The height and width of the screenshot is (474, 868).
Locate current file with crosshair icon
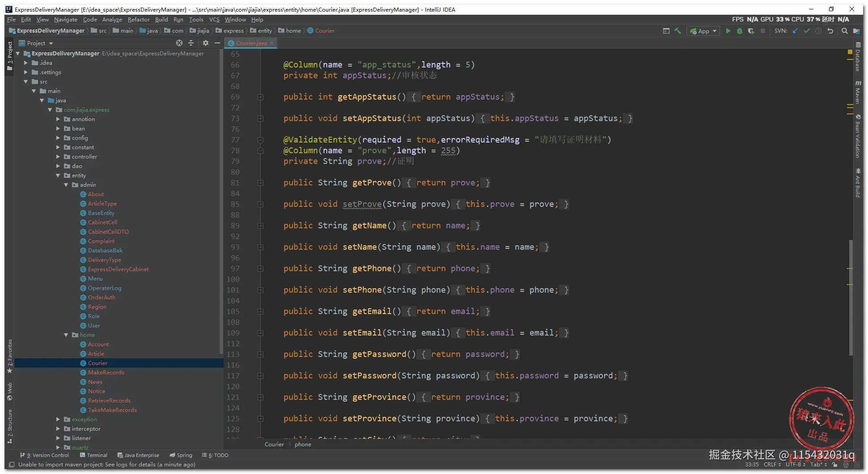[179, 43]
